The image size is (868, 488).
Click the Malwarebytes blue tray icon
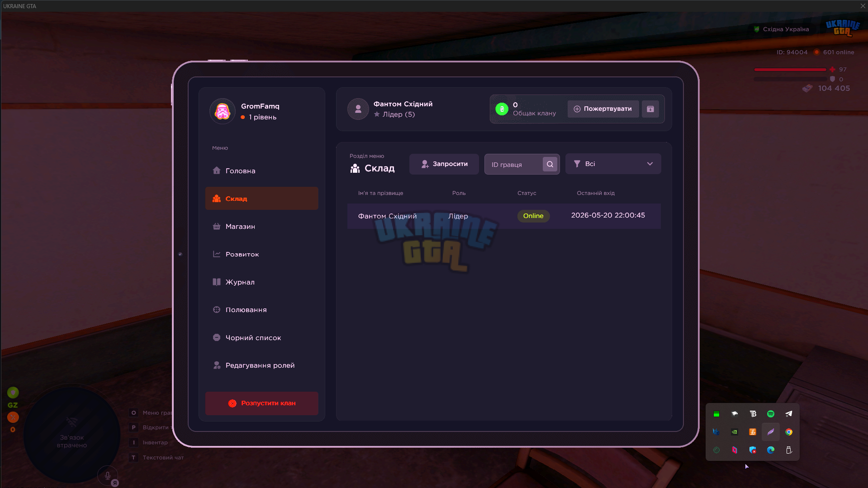(x=716, y=432)
